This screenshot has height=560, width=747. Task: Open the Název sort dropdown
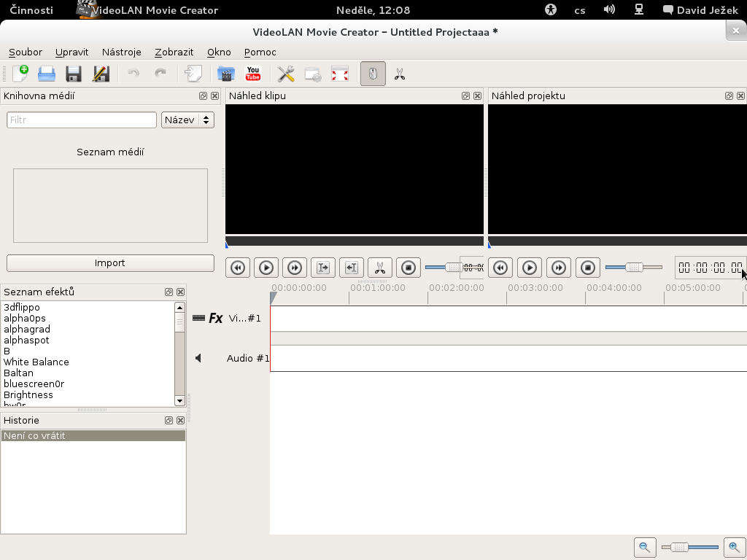187,120
